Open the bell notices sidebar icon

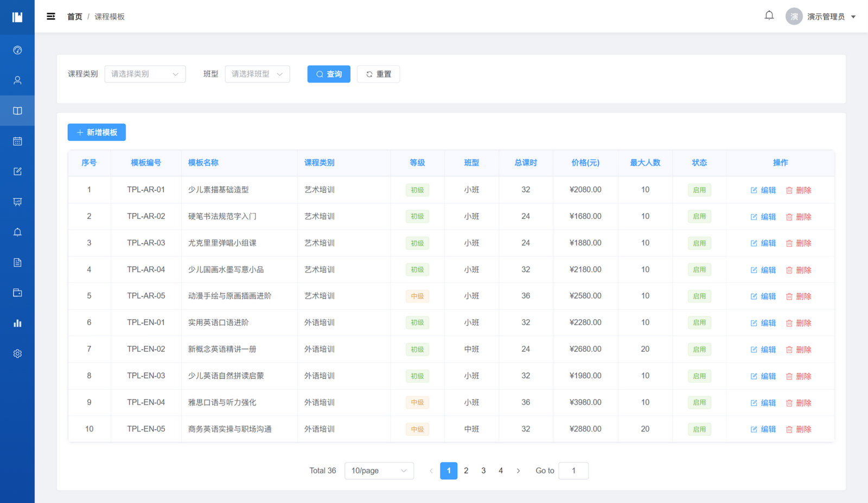[x=17, y=232]
